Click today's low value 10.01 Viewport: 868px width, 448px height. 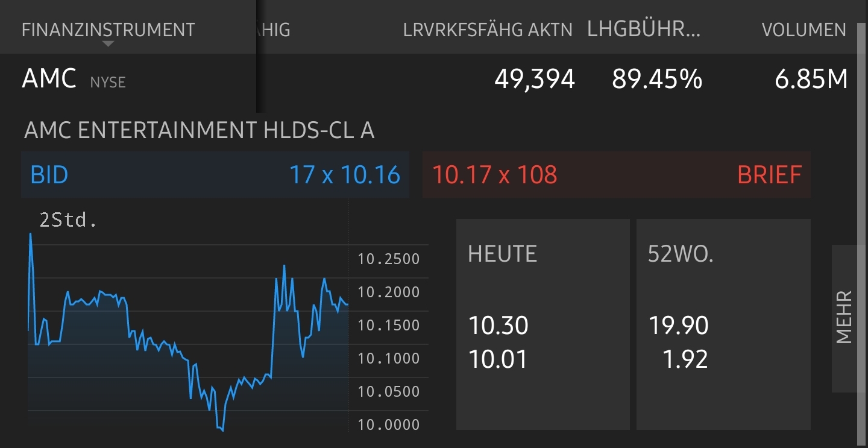pos(498,360)
